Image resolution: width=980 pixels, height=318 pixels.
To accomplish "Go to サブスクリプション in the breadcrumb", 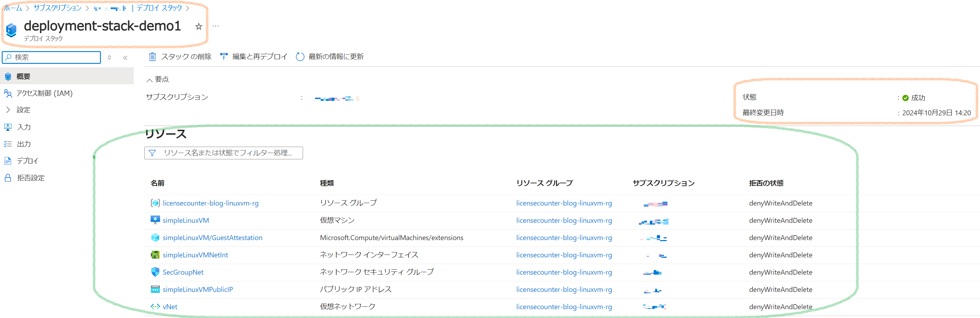I will (58, 8).
